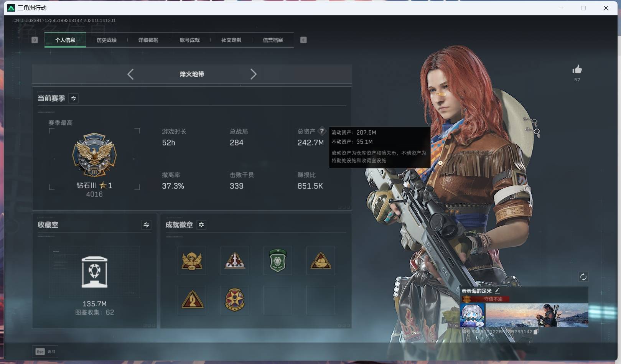The width and height of the screenshot is (621, 364).
Task: Click the 烽火地带 mode title
Action: click(192, 74)
